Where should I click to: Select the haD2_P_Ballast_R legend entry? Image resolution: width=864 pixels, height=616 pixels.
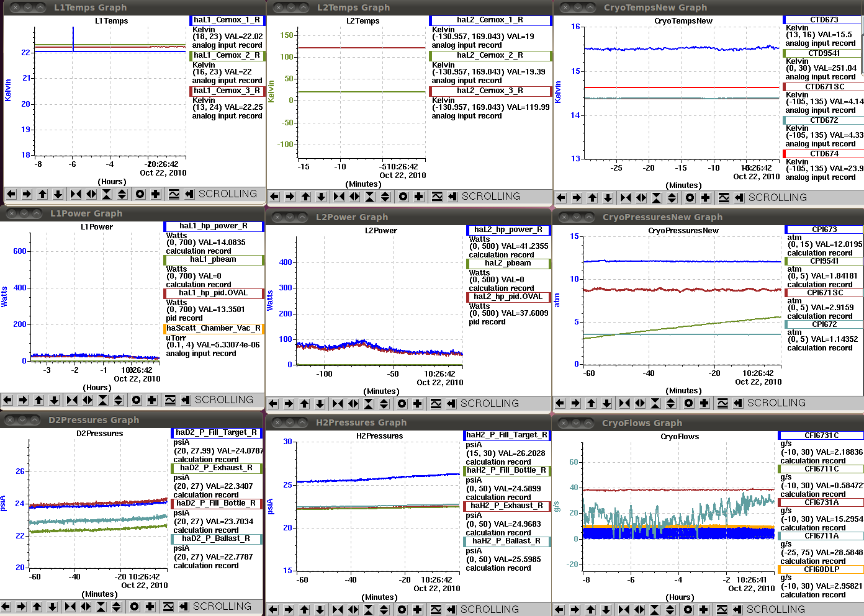point(217,539)
